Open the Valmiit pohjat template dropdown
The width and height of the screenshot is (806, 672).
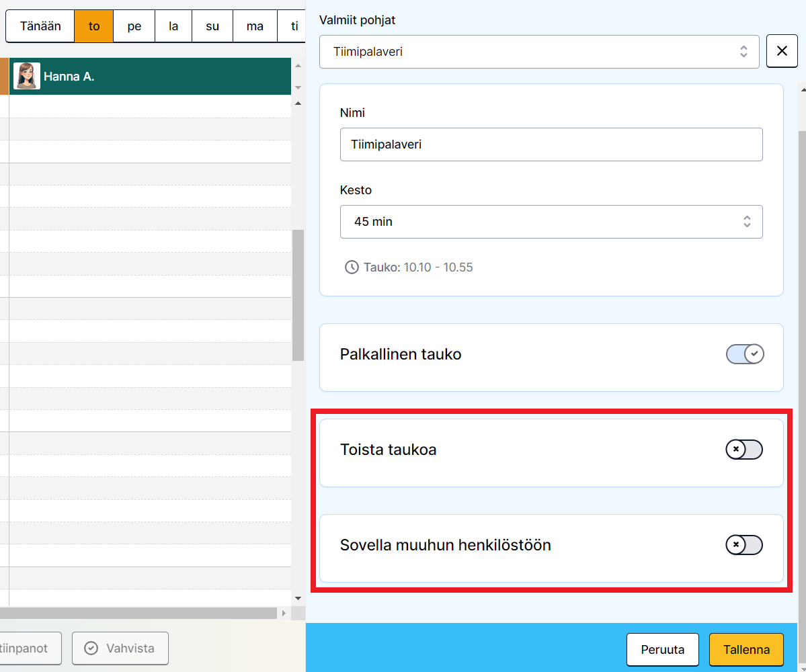pyautogui.click(x=539, y=52)
